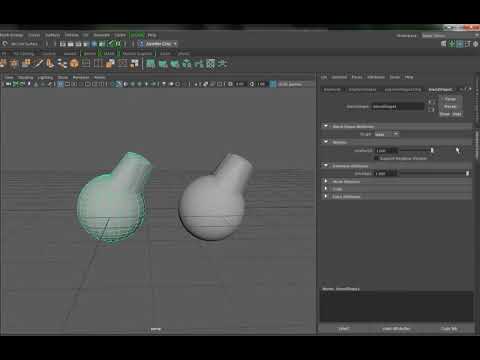480x360 pixels.
Task: Open the viewport Shading menu
Action: (x=25, y=77)
